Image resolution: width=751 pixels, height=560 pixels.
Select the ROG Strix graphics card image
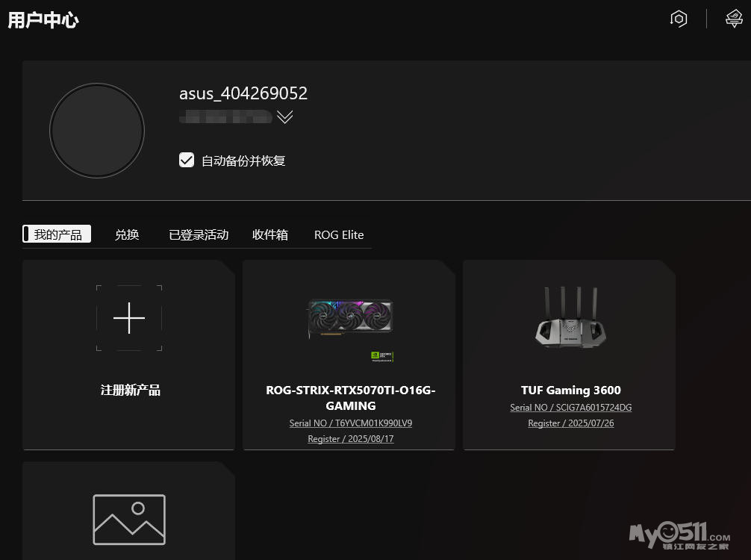click(350, 320)
